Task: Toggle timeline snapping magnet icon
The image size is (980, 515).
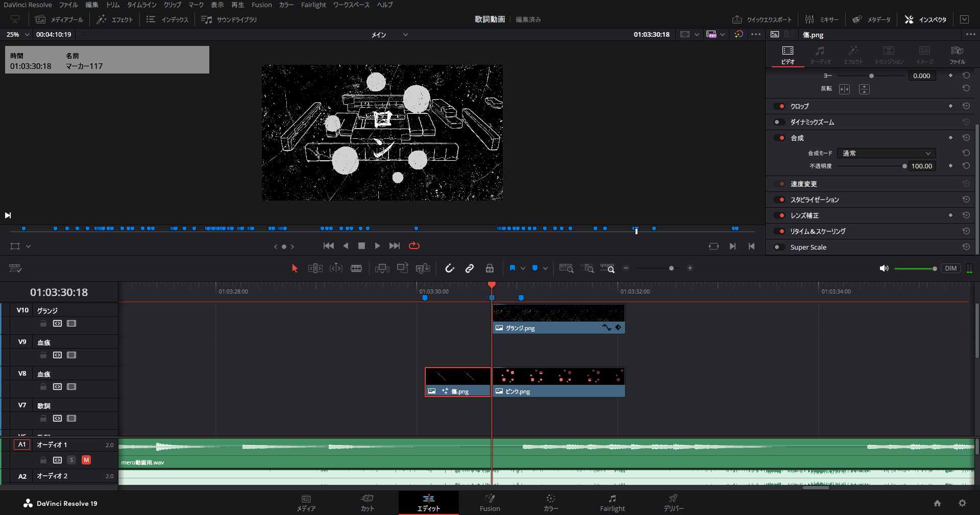Action: (x=449, y=268)
